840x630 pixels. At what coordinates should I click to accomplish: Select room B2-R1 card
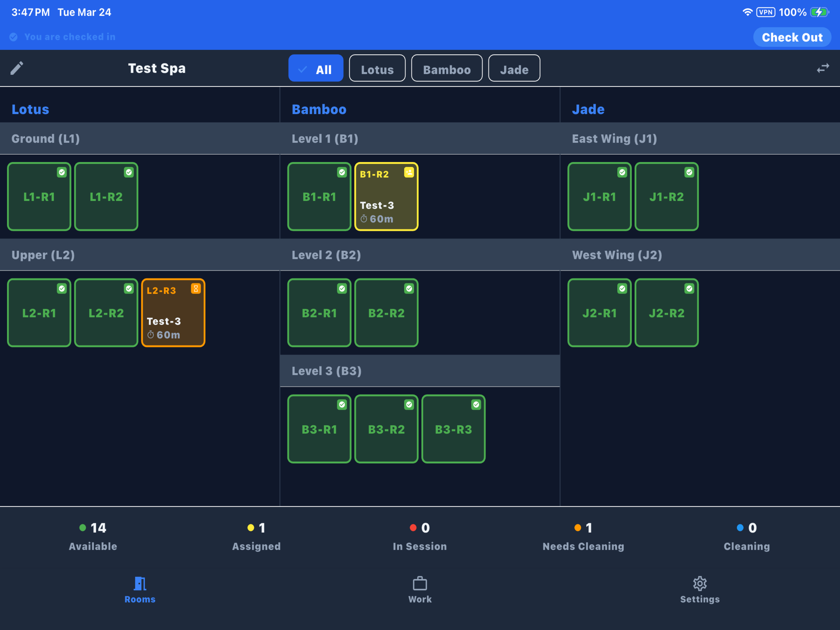319,313
